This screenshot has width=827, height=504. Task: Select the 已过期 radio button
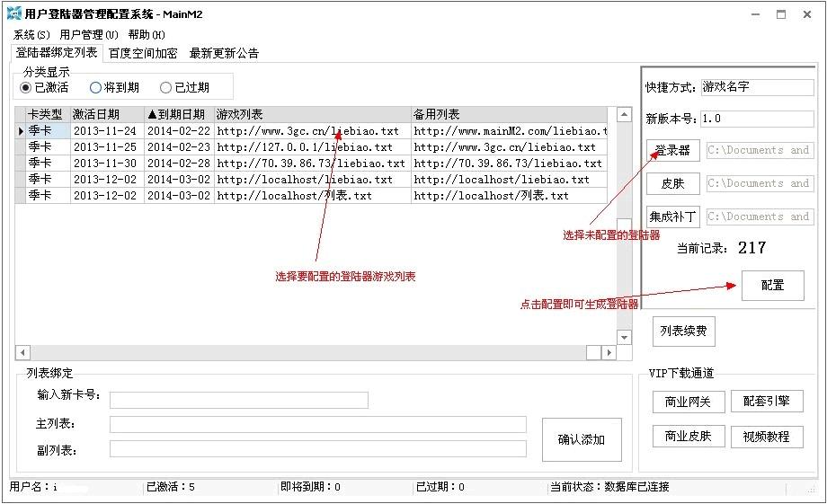[x=166, y=88]
